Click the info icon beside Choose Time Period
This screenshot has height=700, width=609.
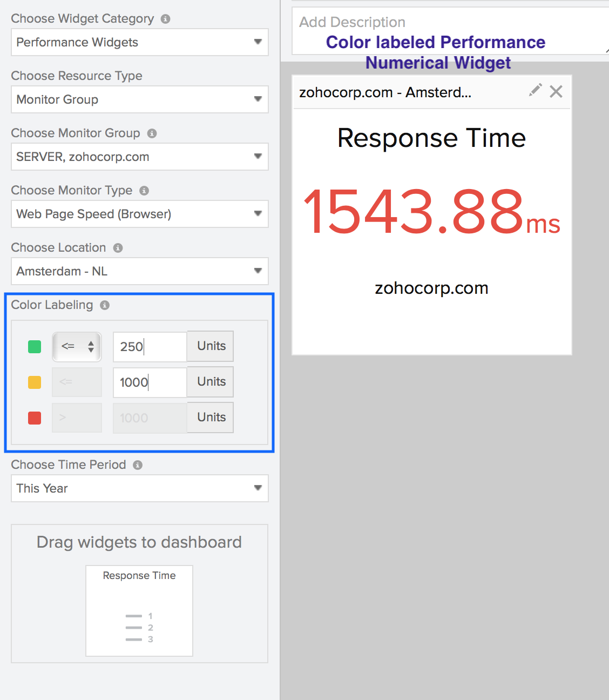click(137, 465)
